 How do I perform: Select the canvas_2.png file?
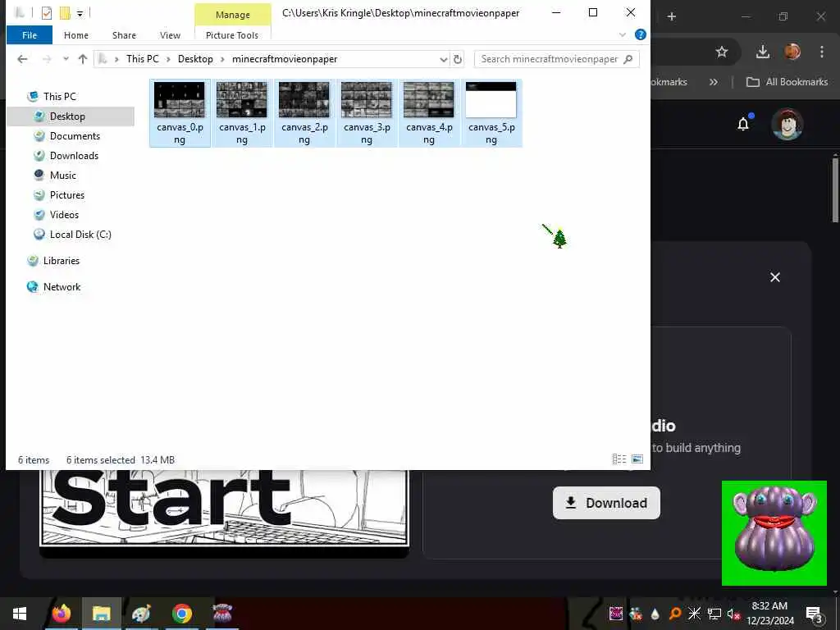(x=304, y=113)
